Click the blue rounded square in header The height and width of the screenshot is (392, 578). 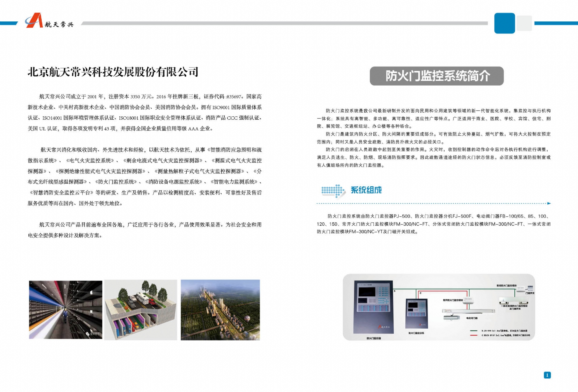(x=504, y=23)
